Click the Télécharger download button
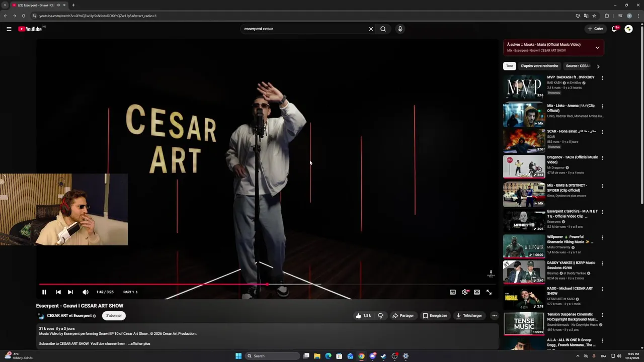Screen dimensions: 644x362 (469, 316)
